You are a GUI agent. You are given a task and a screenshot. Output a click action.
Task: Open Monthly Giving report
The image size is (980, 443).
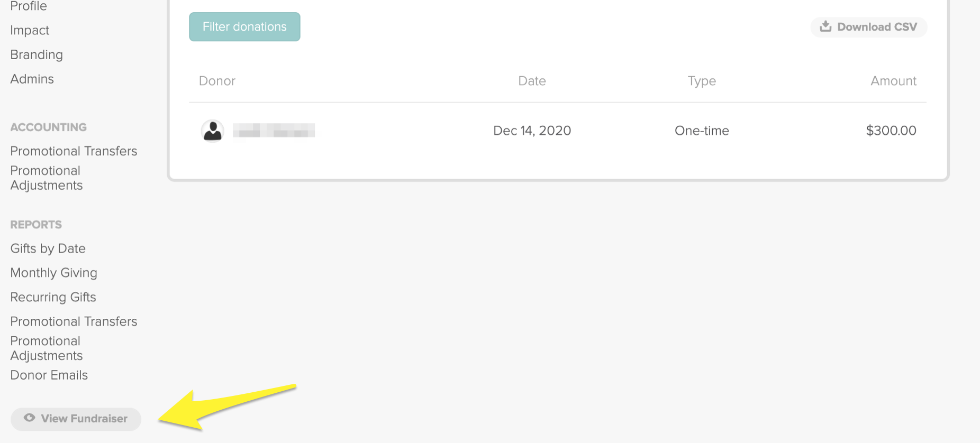tap(53, 273)
